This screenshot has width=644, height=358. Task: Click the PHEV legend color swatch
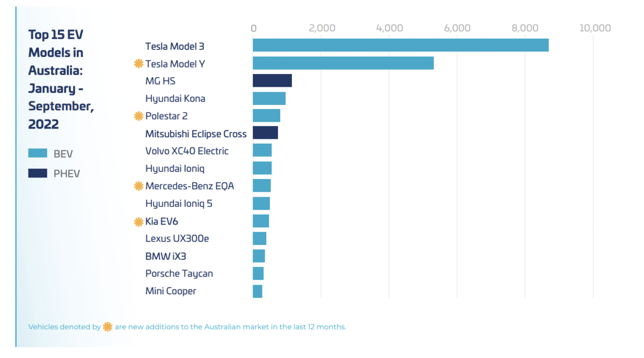tap(38, 174)
